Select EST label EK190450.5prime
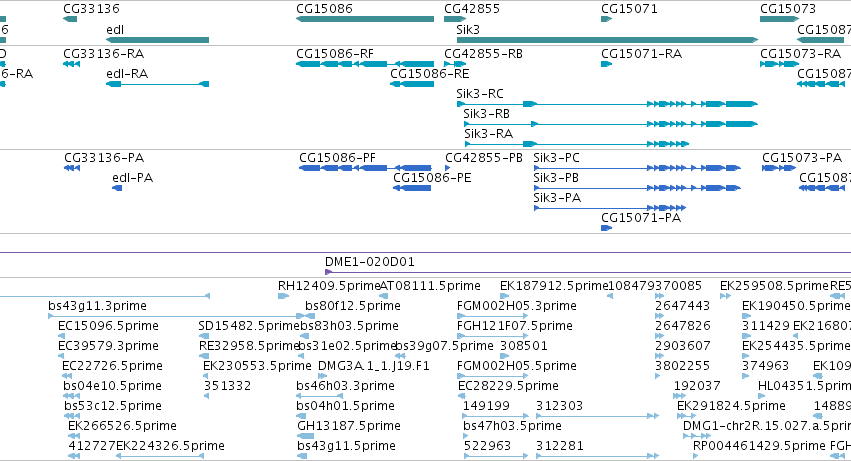This screenshot has height=461, width=851. [x=796, y=306]
